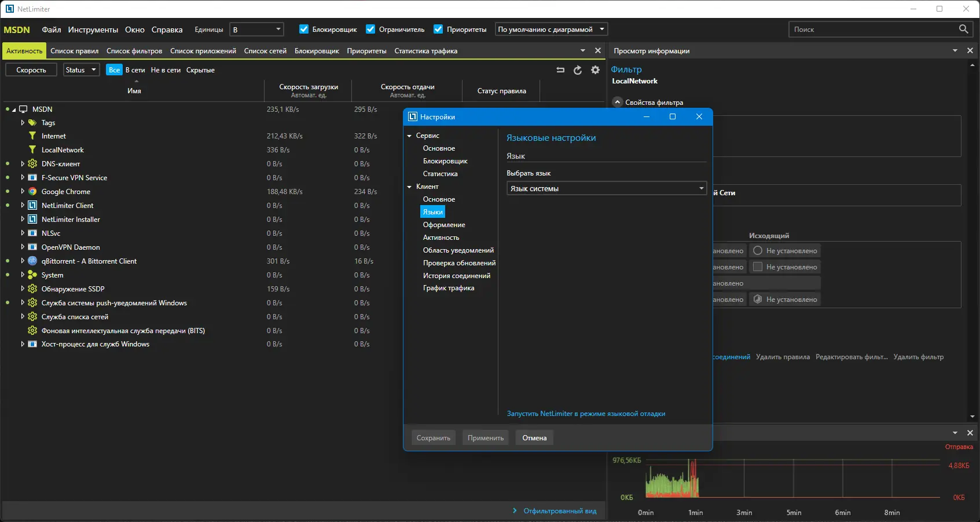Switch to the Список правил tab
980x522 pixels.
tap(74, 51)
